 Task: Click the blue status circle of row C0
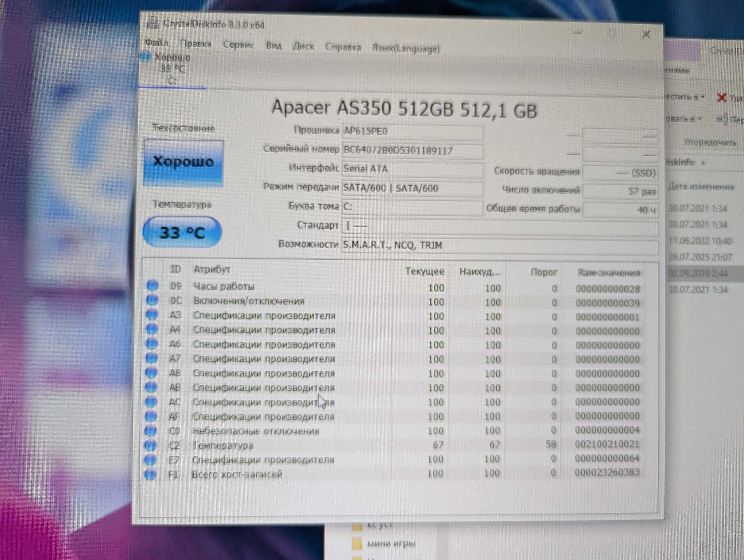(151, 430)
